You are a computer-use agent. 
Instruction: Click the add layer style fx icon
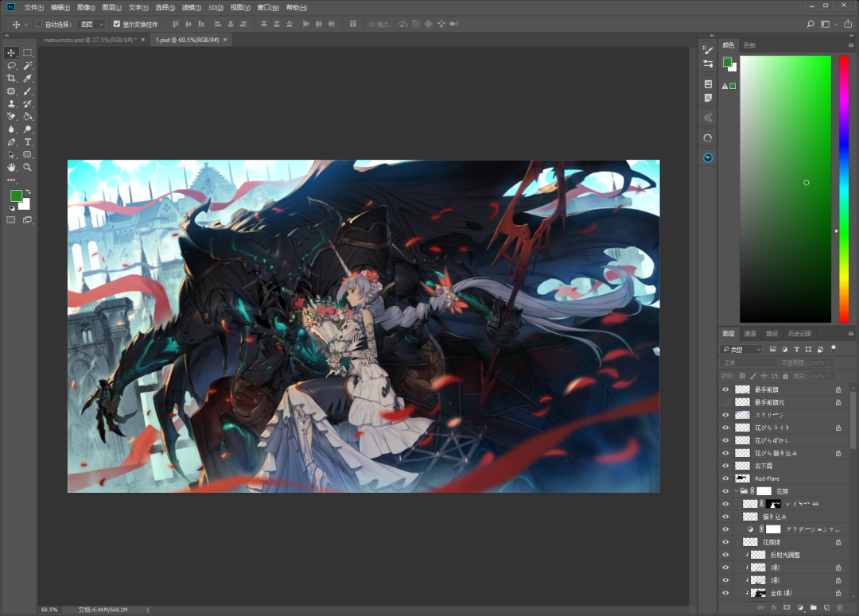pyautogui.click(x=774, y=607)
